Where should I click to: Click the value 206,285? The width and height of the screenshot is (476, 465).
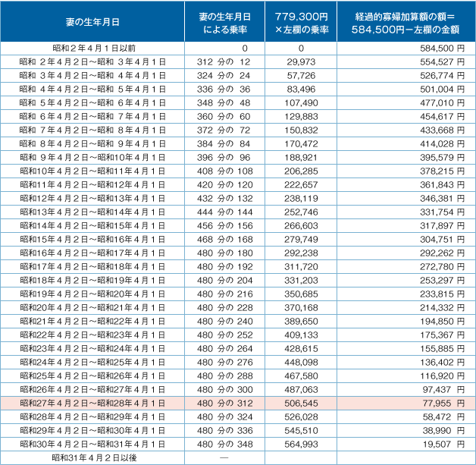(x=301, y=171)
